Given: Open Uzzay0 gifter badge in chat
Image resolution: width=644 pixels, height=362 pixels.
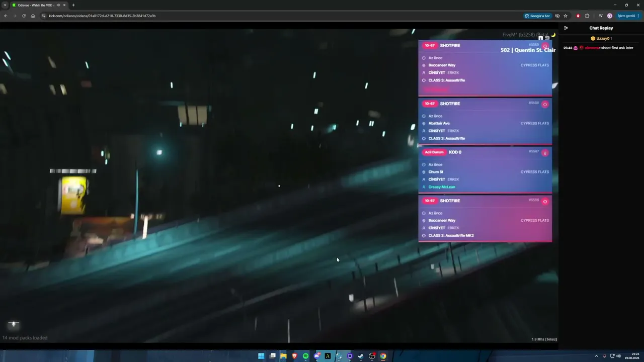Looking at the screenshot, I should pyautogui.click(x=593, y=38).
